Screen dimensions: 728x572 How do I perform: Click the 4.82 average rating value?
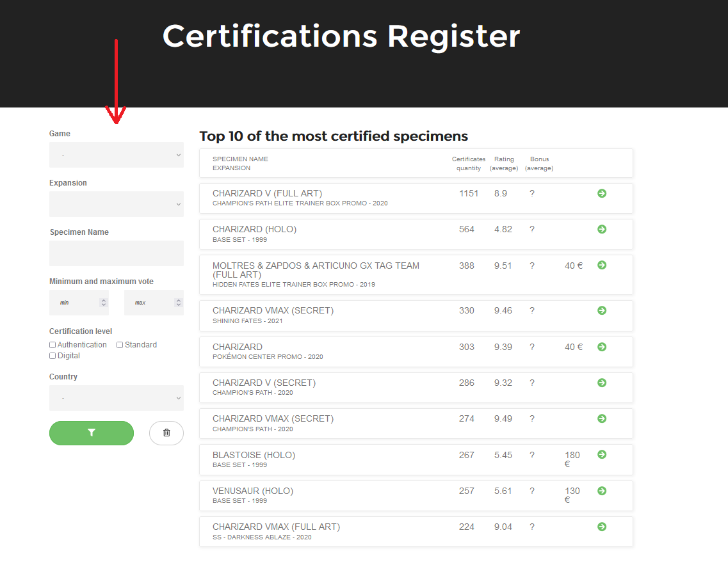503,229
